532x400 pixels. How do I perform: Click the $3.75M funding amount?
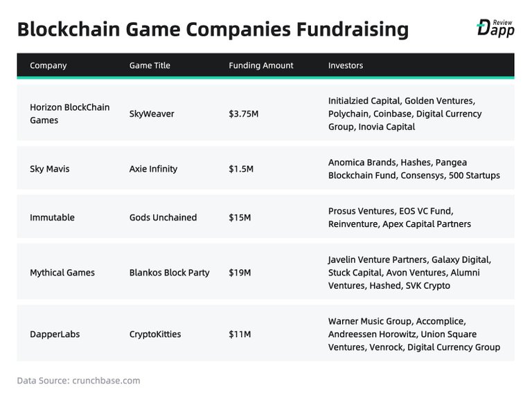coord(244,113)
